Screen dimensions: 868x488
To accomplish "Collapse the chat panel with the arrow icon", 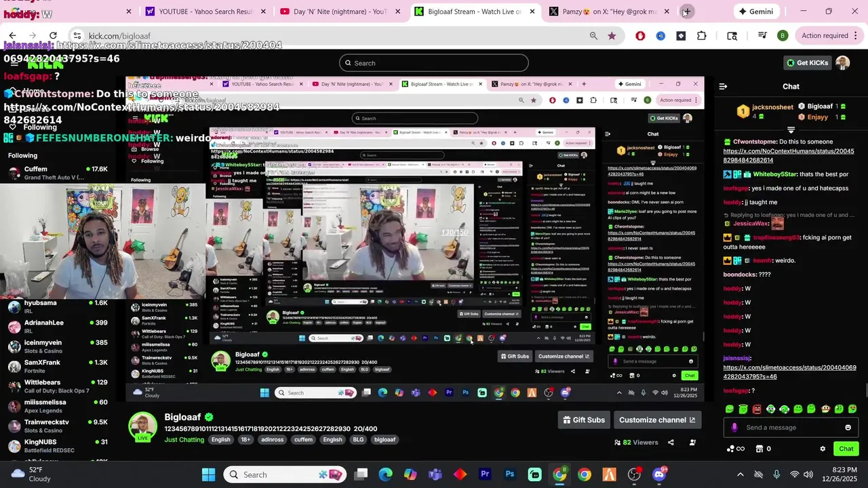I will [723, 86].
